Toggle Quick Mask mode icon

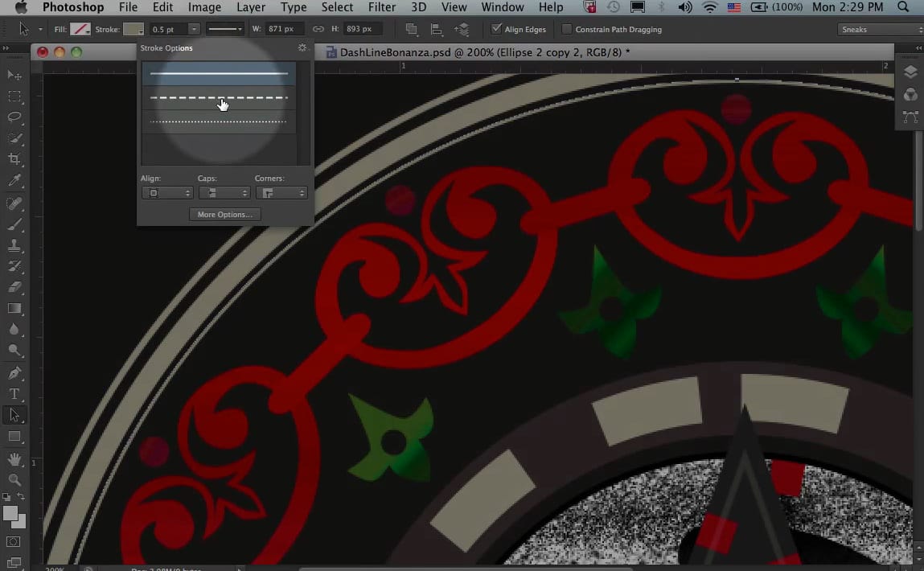point(14,541)
